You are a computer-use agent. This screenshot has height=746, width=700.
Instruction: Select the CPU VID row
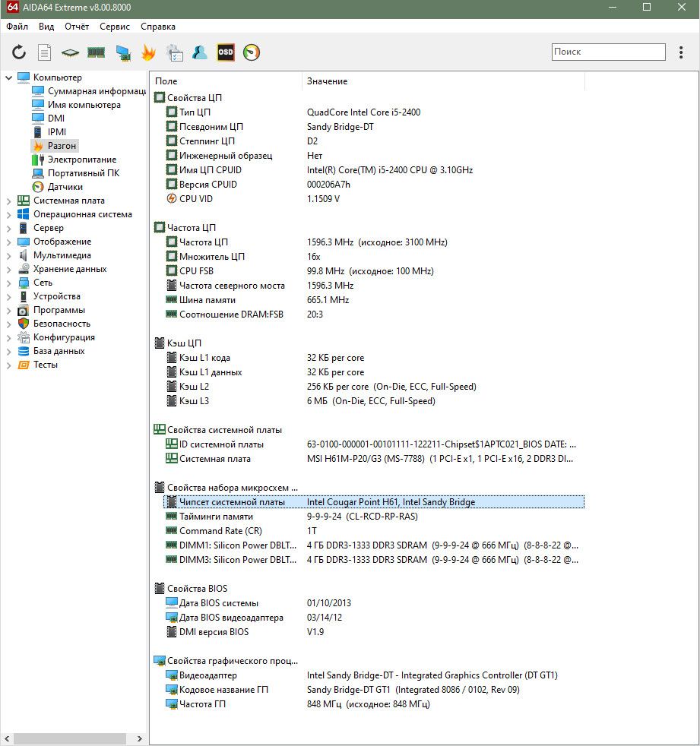(374, 199)
